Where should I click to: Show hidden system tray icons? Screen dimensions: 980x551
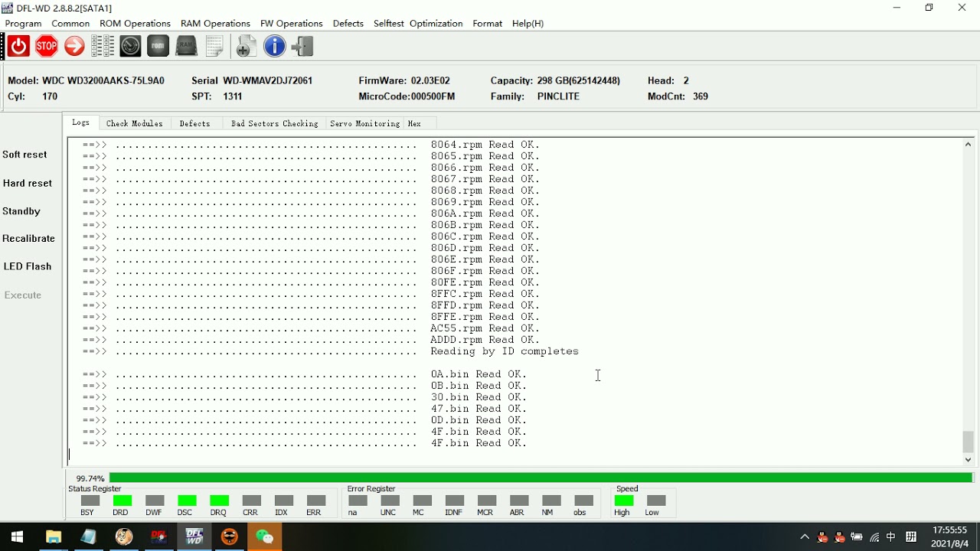tap(805, 537)
